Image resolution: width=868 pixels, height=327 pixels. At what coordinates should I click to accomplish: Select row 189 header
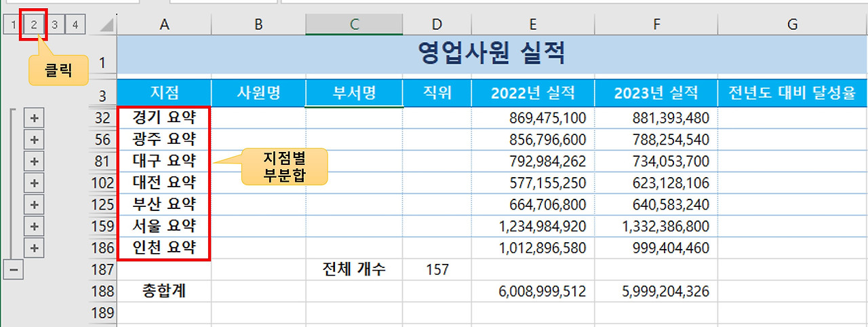click(x=102, y=313)
